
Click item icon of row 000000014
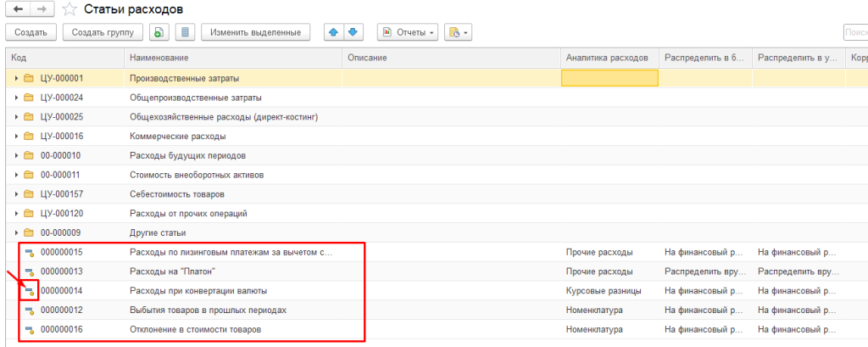point(29,291)
